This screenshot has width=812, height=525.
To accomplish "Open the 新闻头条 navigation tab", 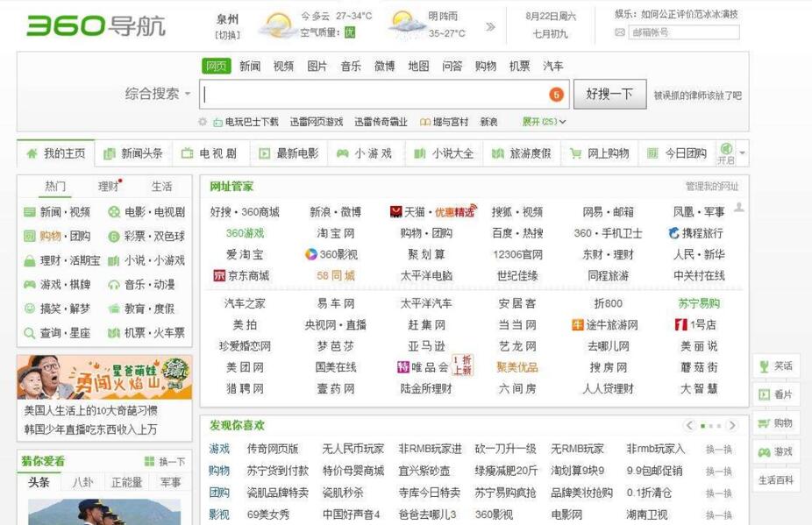I will (133, 153).
